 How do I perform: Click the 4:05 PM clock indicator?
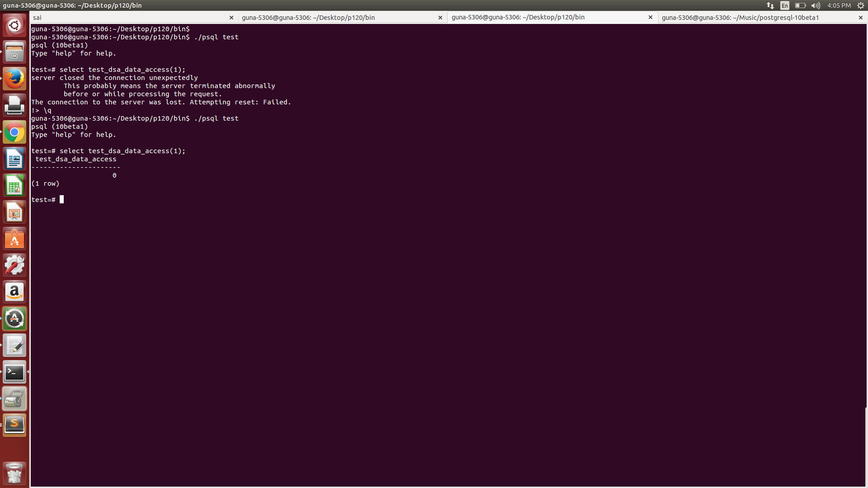tap(839, 5)
